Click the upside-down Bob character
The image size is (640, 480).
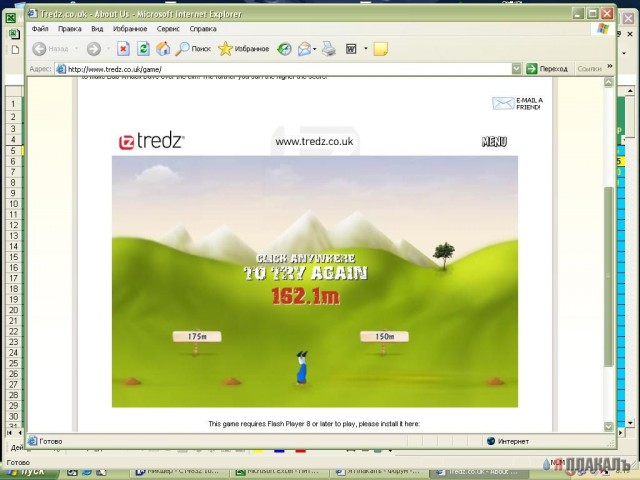coord(302,367)
